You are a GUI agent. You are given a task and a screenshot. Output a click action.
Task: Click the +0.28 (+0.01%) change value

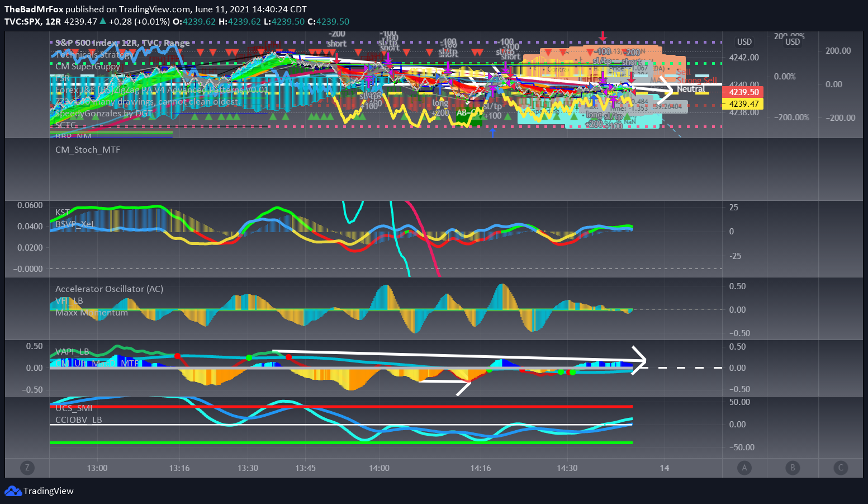point(139,21)
